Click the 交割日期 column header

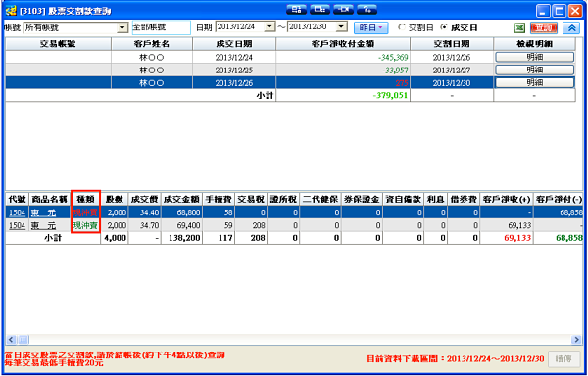pyautogui.click(x=452, y=44)
